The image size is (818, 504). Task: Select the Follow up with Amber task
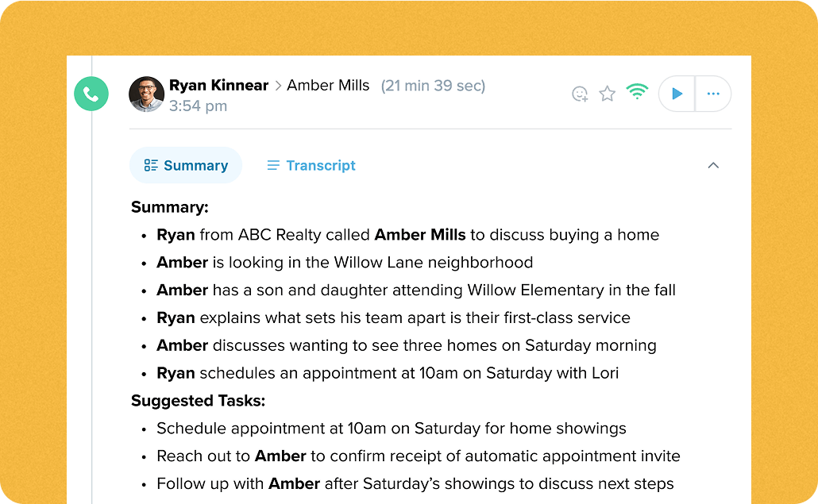tap(415, 483)
